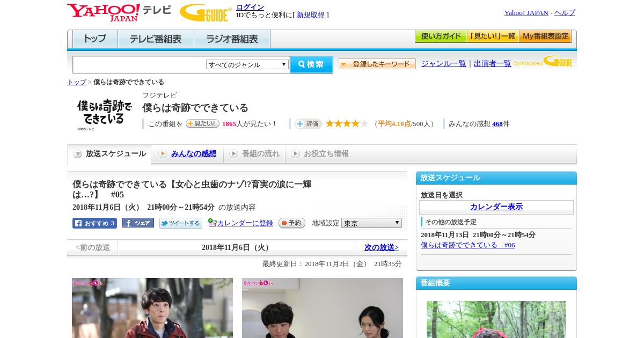Click the G-GUIDE logo in header
This screenshot has height=338, width=644.
206,13
